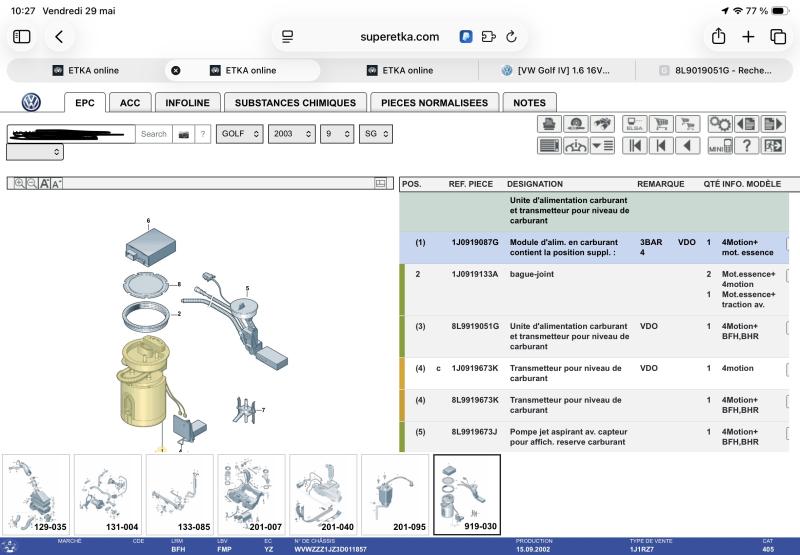Viewport: 800px width, 555px height.
Task: Click the print icon in the toolbar
Action: click(x=549, y=124)
